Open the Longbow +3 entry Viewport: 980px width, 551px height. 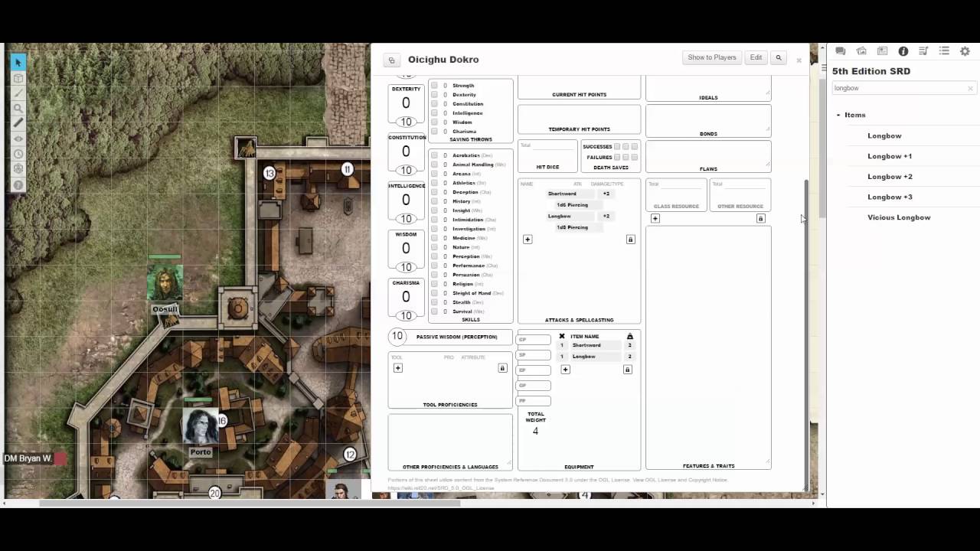[890, 197]
